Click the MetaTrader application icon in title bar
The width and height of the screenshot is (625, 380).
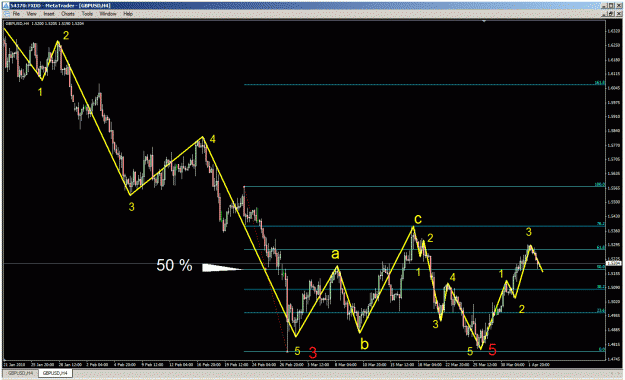point(6,5)
